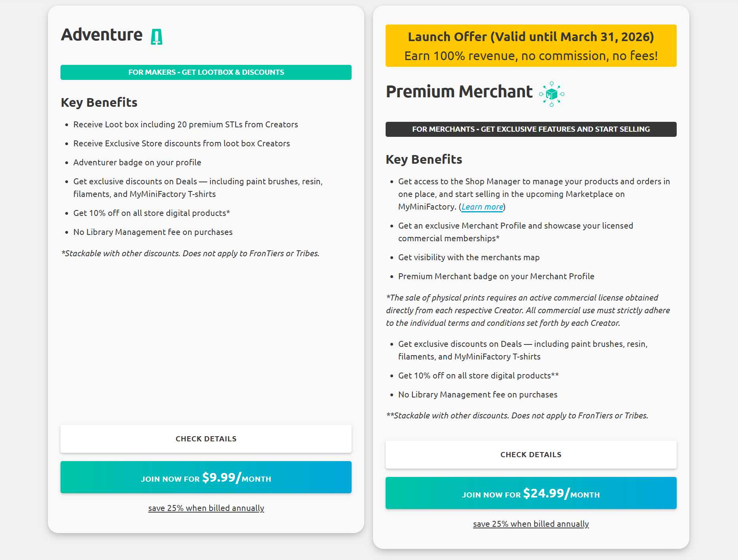Image resolution: width=738 pixels, height=560 pixels.
Task: Select the 'Get visibility with the merchants map' benefit
Action: [469, 257]
